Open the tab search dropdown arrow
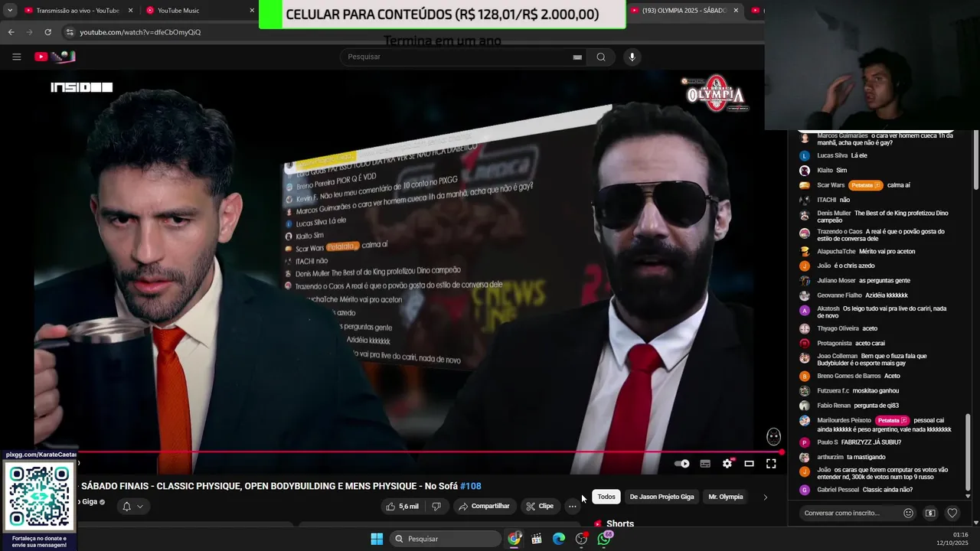 point(10,10)
